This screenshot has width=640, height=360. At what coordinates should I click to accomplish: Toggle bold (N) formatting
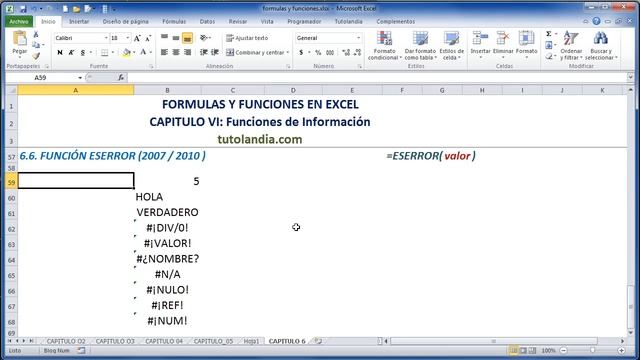[60, 52]
